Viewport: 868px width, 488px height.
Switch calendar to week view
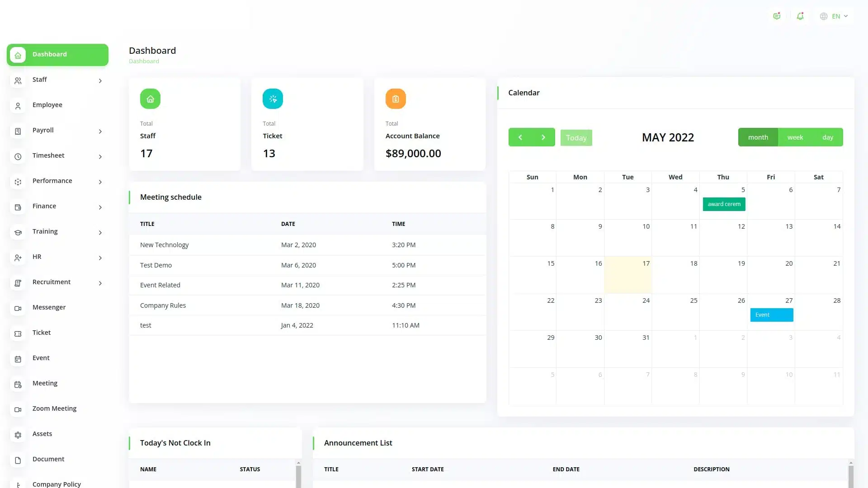[x=795, y=137]
